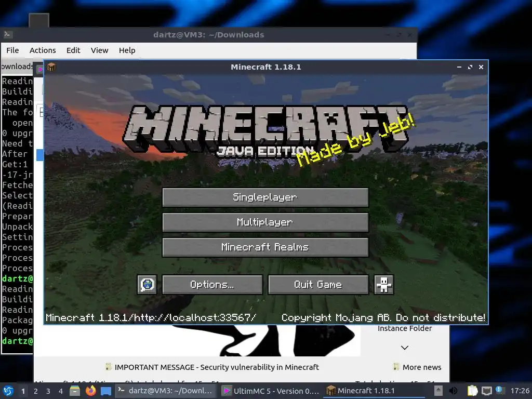The height and width of the screenshot is (399, 532).
Task: Close the Minecraft 1.18.1 window
Action: pyautogui.click(x=481, y=67)
